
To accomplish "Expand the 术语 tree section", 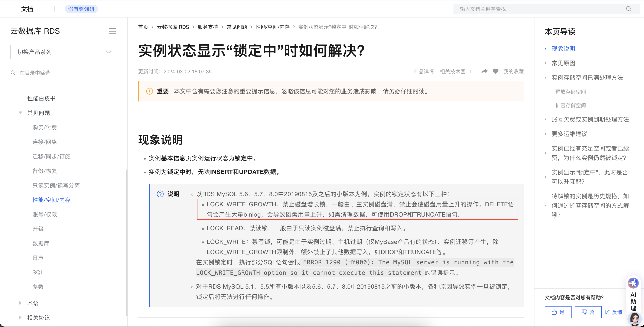I will pos(20,303).
